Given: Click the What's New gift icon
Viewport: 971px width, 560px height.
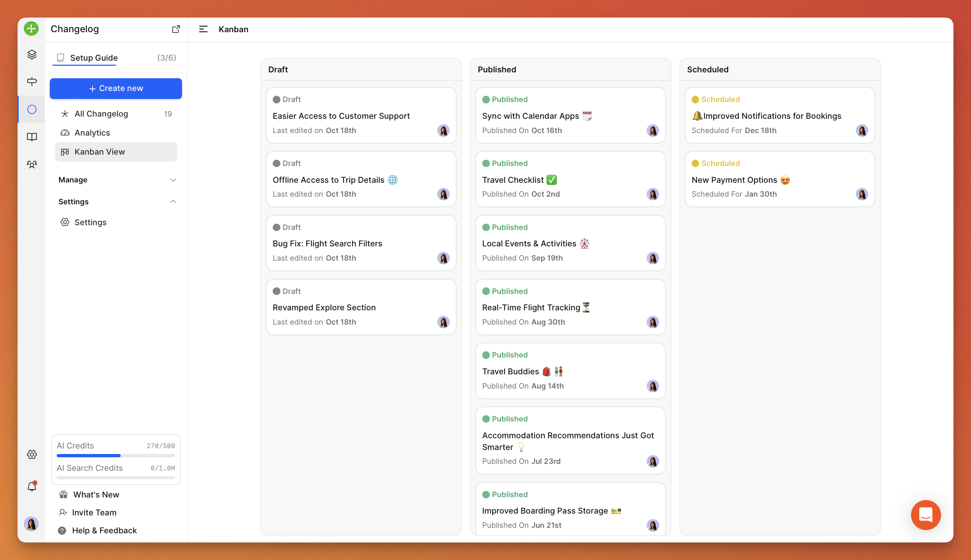Looking at the screenshot, I should pyautogui.click(x=64, y=495).
